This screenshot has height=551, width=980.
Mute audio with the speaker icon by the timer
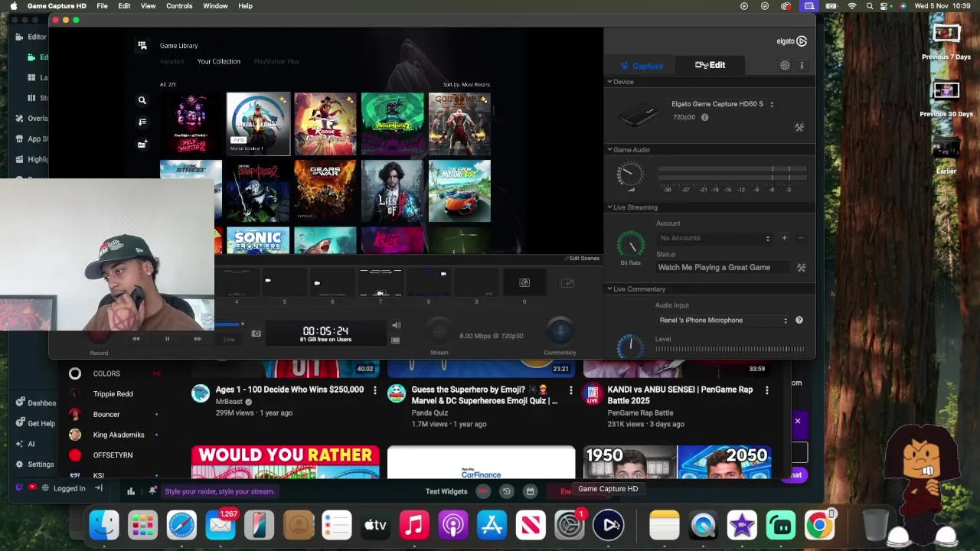(x=396, y=325)
